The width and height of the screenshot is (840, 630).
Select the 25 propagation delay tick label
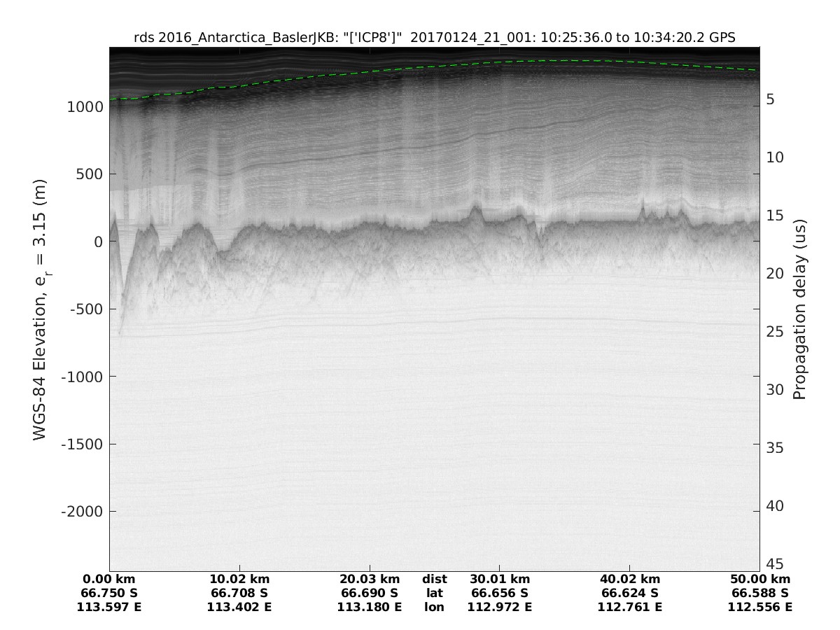click(x=775, y=331)
